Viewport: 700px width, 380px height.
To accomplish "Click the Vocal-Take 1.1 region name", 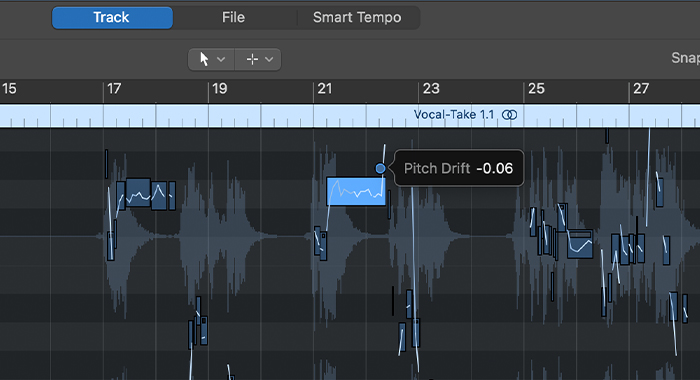I will coord(454,115).
